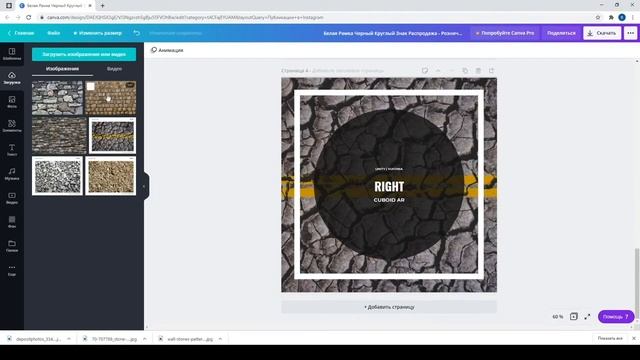The width and height of the screenshot is (640, 360).
Task: Select the CUBOID AR text on canvas
Action: click(389, 200)
